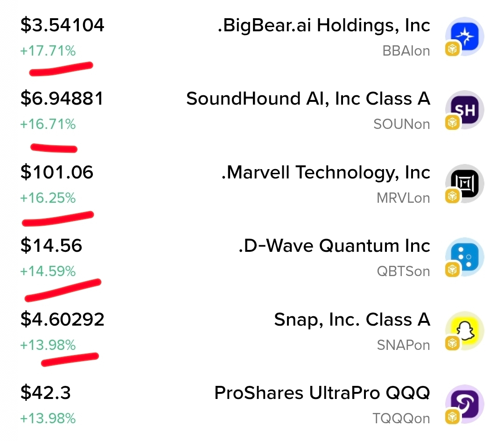
Task: Open the D-Wave Quantum Inc listing
Action: click(334, 246)
